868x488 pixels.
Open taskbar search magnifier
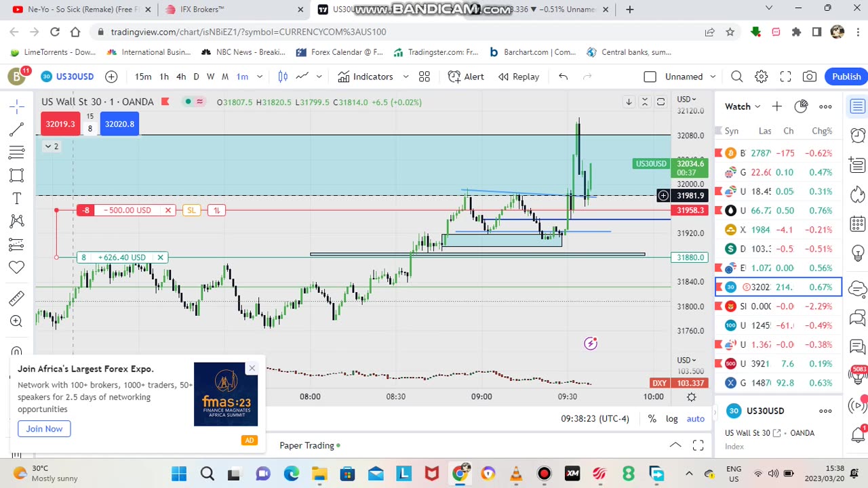point(207,474)
